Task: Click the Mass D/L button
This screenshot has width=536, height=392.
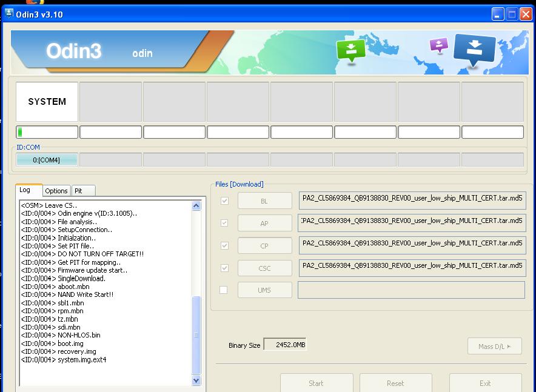Action: point(495,346)
